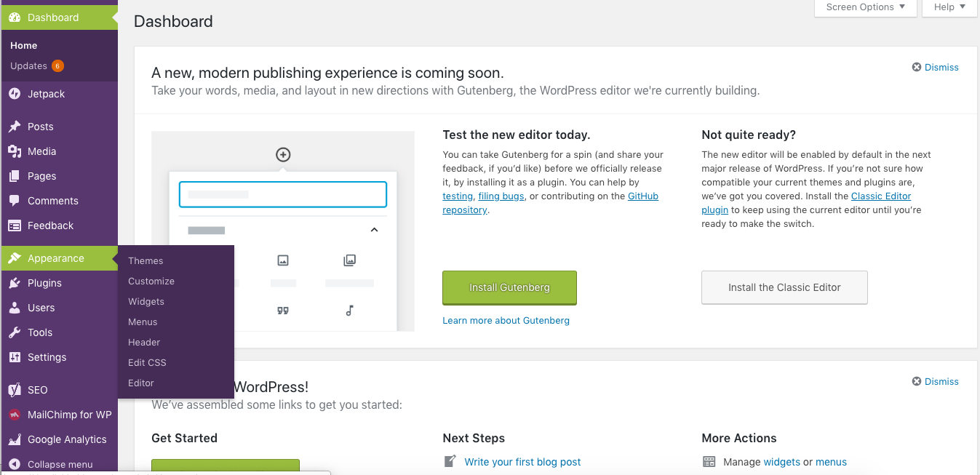Image resolution: width=980 pixels, height=475 pixels.
Task: Click the image block icon in preview
Action: point(283,260)
